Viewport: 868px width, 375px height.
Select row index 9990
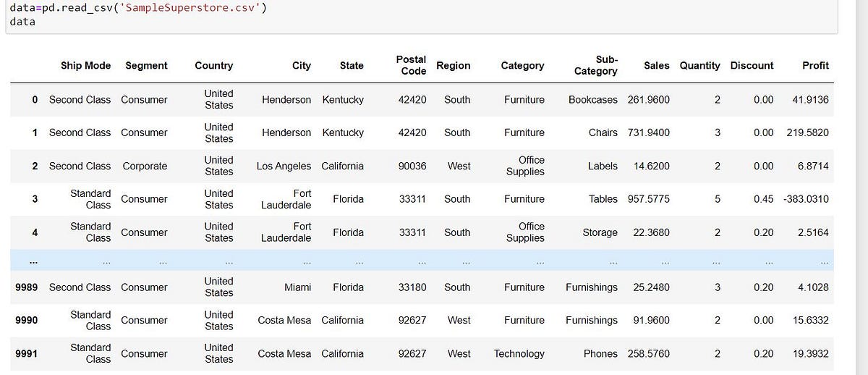point(26,320)
